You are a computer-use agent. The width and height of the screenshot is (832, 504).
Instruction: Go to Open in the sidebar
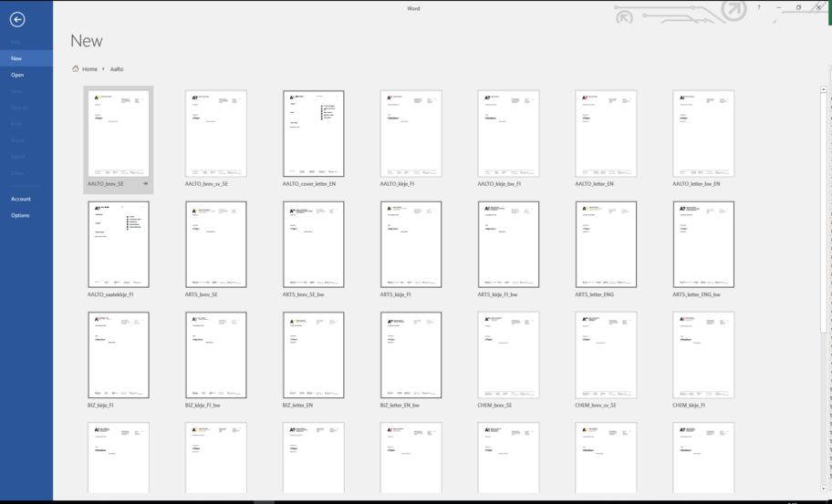pos(17,75)
